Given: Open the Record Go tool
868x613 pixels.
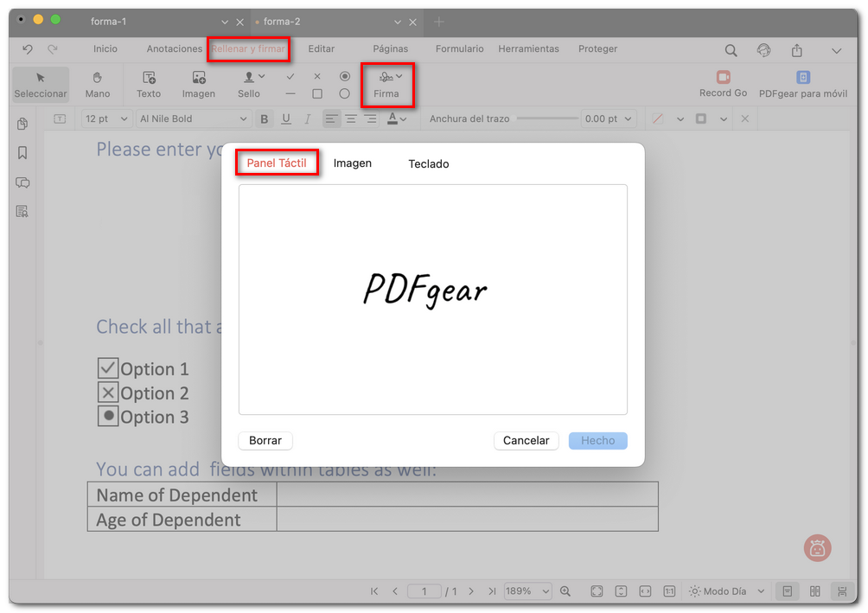Looking at the screenshot, I should [x=723, y=84].
